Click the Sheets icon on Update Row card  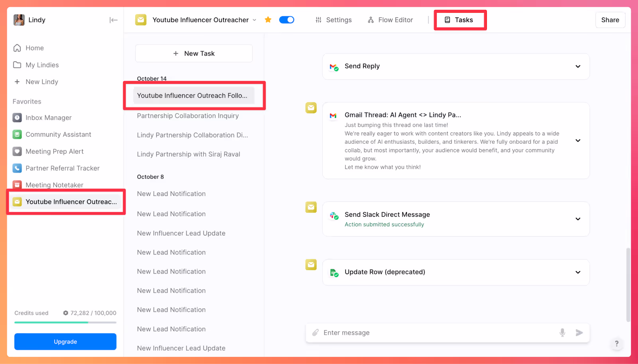[x=334, y=273]
